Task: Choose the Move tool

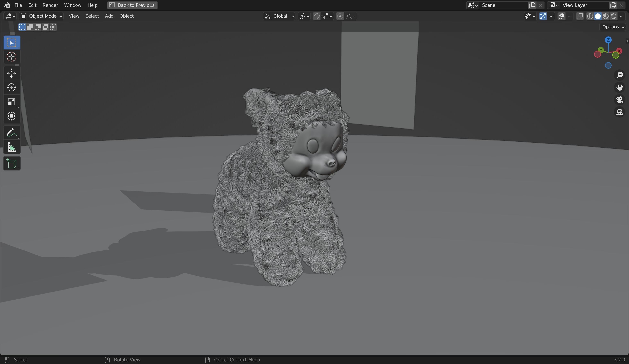Action: pos(12,73)
